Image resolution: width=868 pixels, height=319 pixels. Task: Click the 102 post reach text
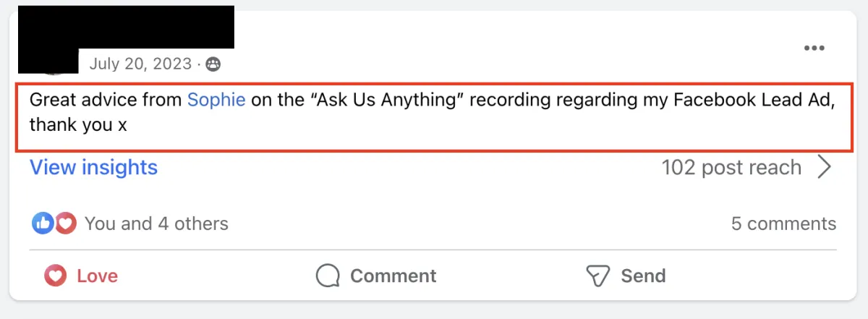[731, 168]
